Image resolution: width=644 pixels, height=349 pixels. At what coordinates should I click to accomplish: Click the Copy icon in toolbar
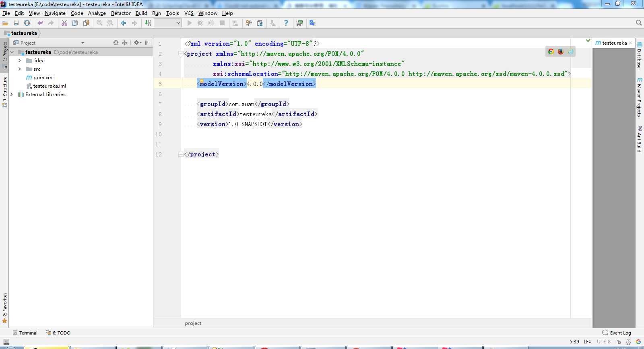[75, 23]
